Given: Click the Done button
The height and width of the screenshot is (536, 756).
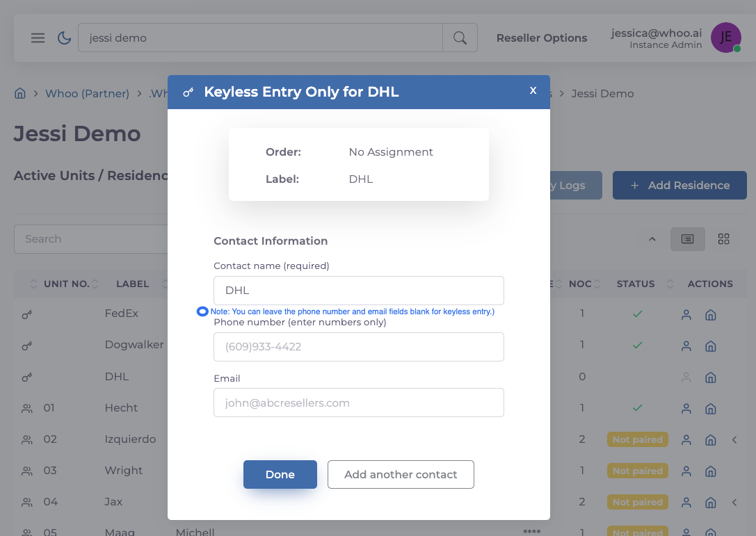Looking at the screenshot, I should click(280, 474).
